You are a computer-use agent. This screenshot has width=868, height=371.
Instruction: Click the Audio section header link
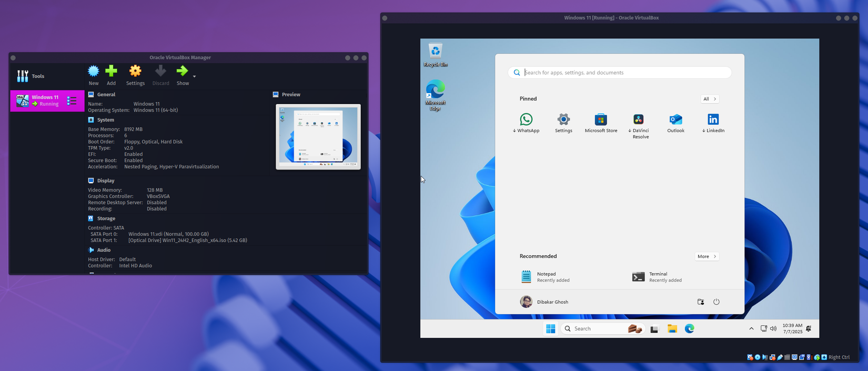coord(104,250)
